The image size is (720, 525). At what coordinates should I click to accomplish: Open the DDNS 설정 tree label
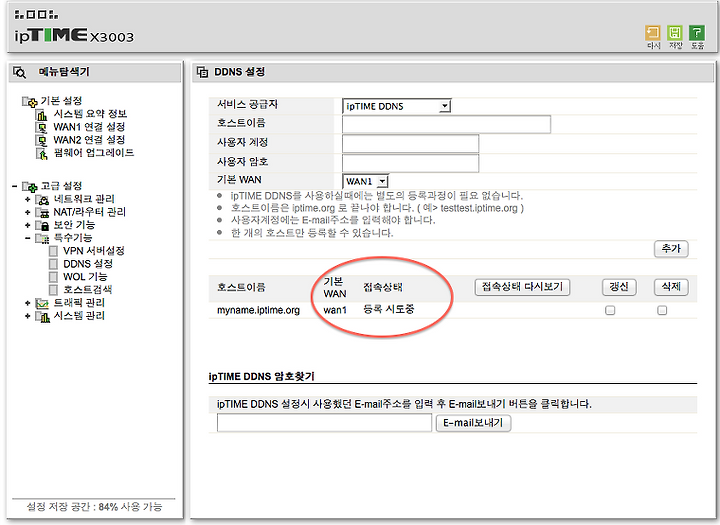(88, 264)
